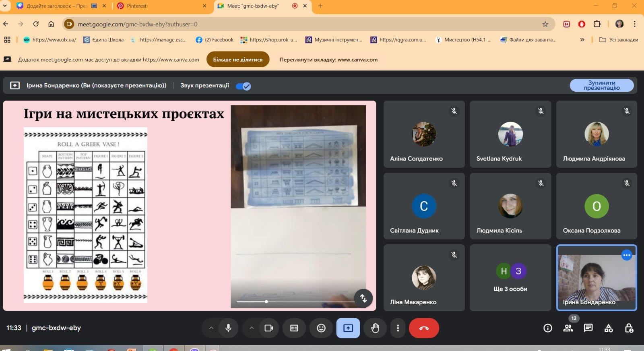Close the Canva presentation browser tab
644x351 pixels.
[x=104, y=6]
